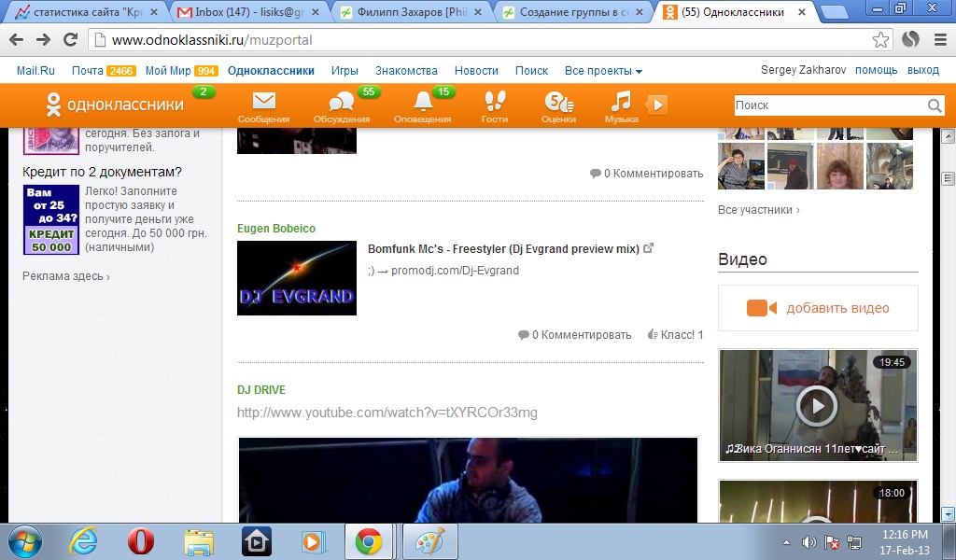Screen dimensions: 956x560
Task: Open Игры in the top menu
Action: (344, 71)
